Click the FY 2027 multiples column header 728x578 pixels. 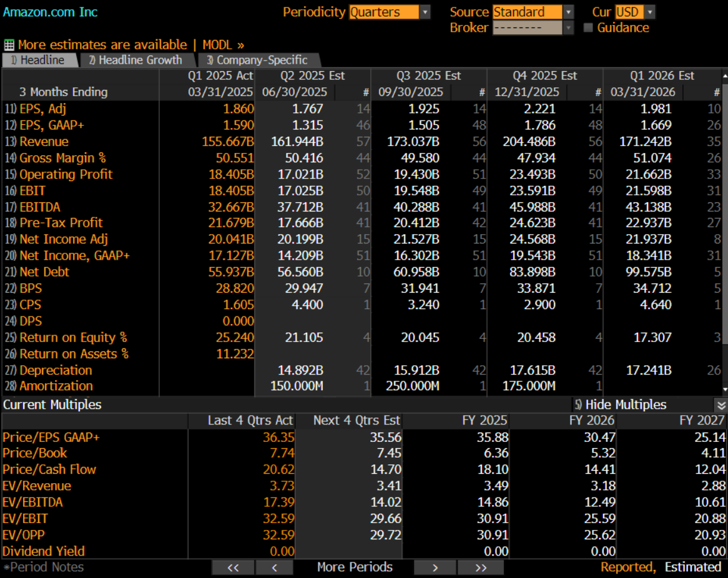702,421
